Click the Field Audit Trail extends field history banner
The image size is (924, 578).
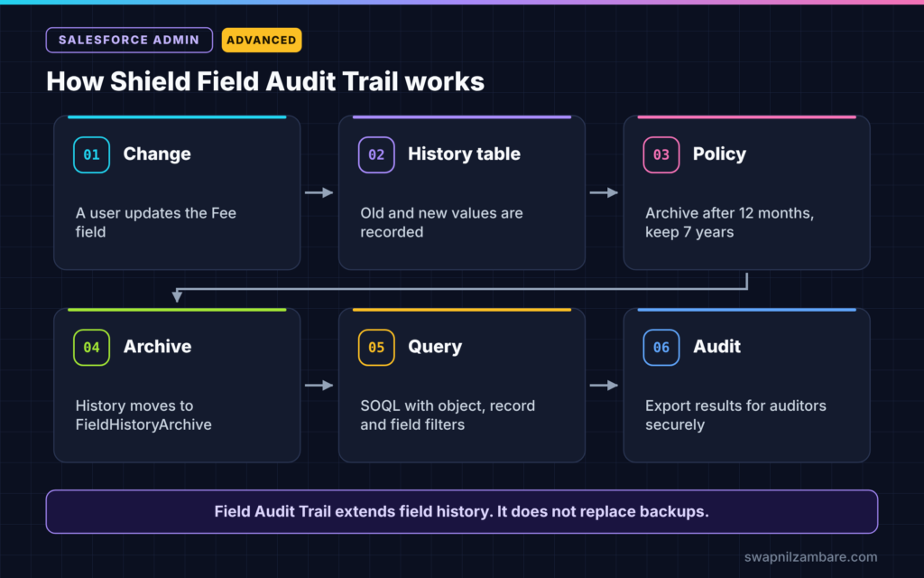pos(462,511)
